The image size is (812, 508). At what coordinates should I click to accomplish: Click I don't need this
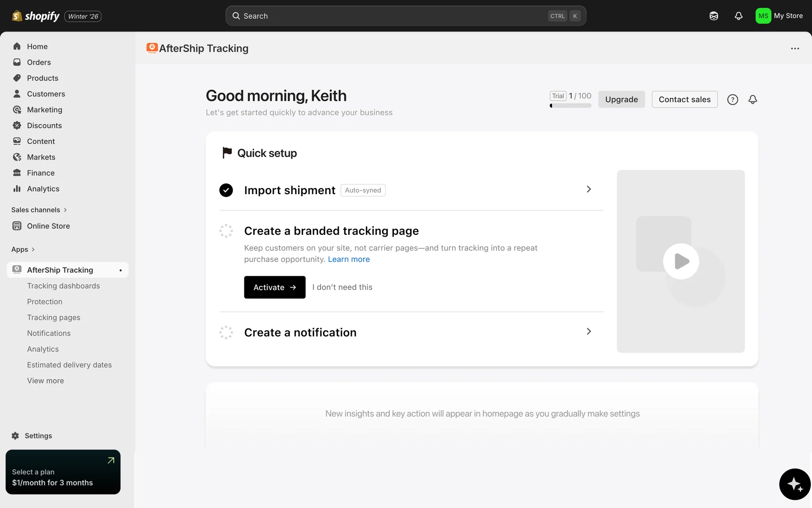point(342,287)
